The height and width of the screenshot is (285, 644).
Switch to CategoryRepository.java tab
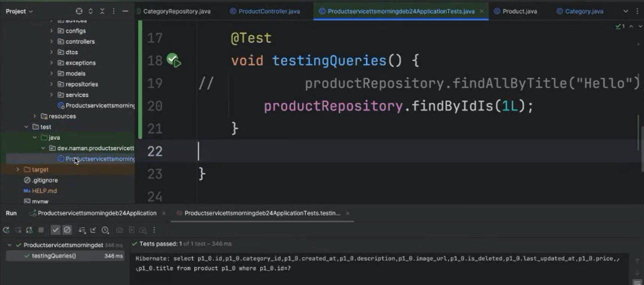177,11
